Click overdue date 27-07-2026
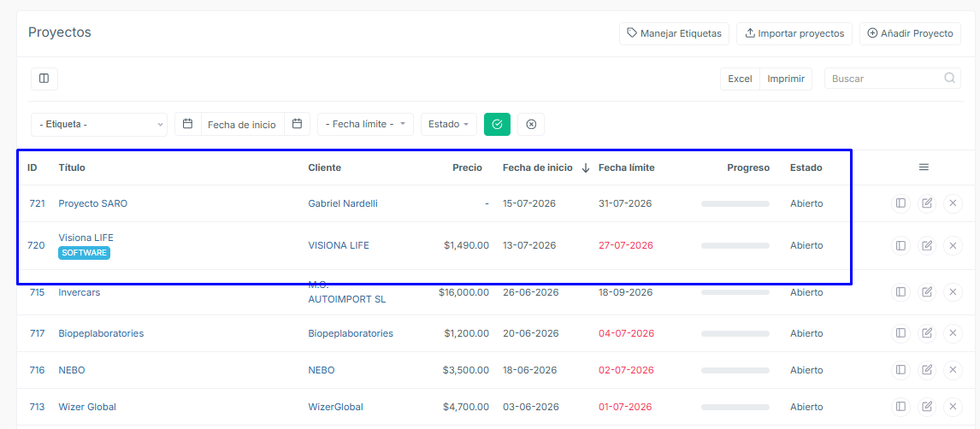980x429 pixels. [626, 245]
